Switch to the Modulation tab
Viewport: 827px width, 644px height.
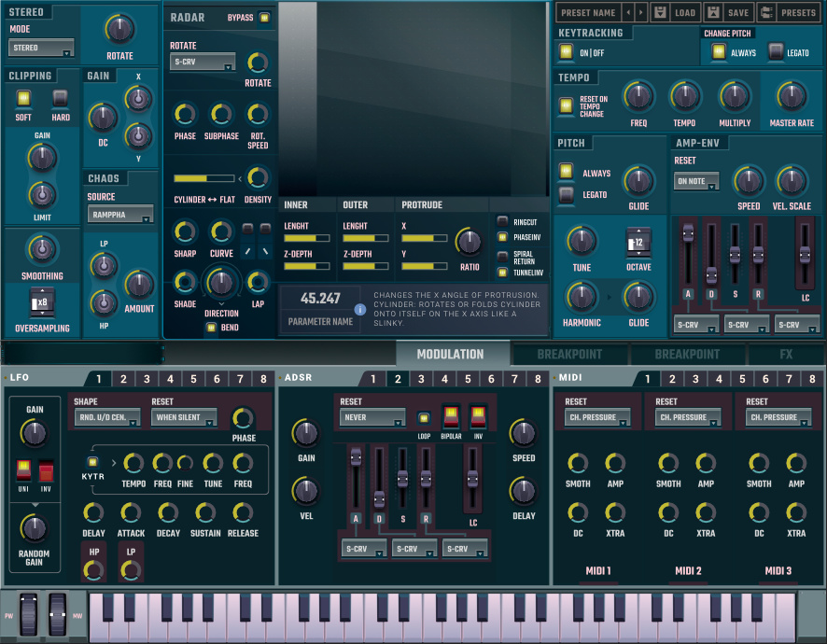tap(451, 355)
